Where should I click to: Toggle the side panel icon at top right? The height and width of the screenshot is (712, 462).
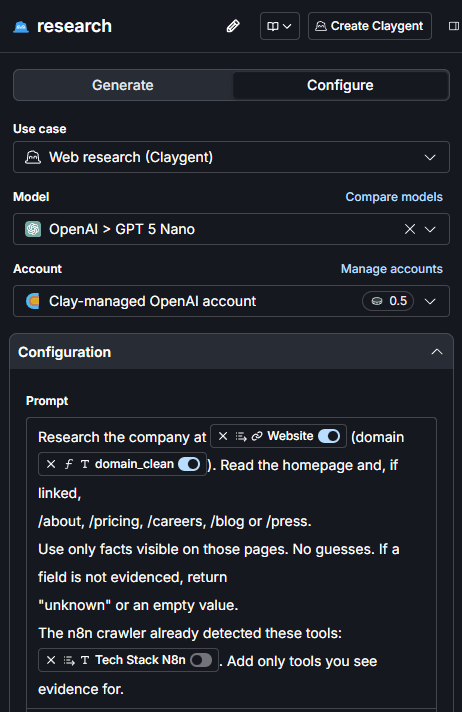tap(453, 26)
